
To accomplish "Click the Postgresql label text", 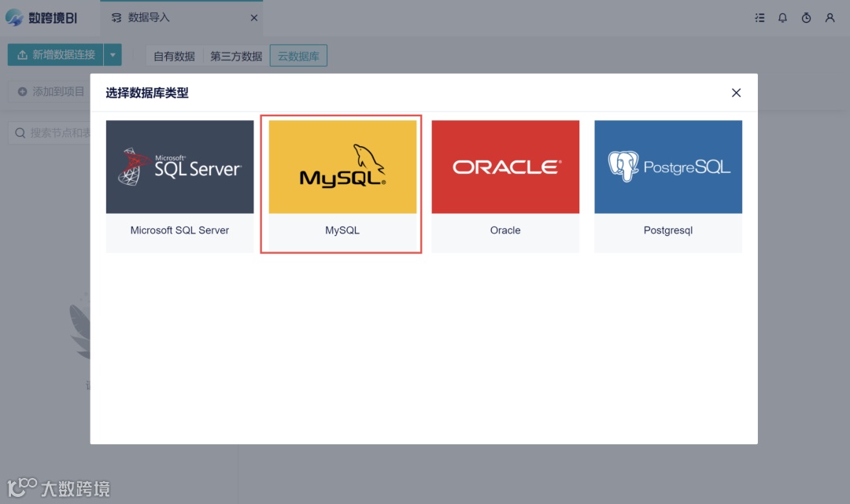I will coord(668,230).
